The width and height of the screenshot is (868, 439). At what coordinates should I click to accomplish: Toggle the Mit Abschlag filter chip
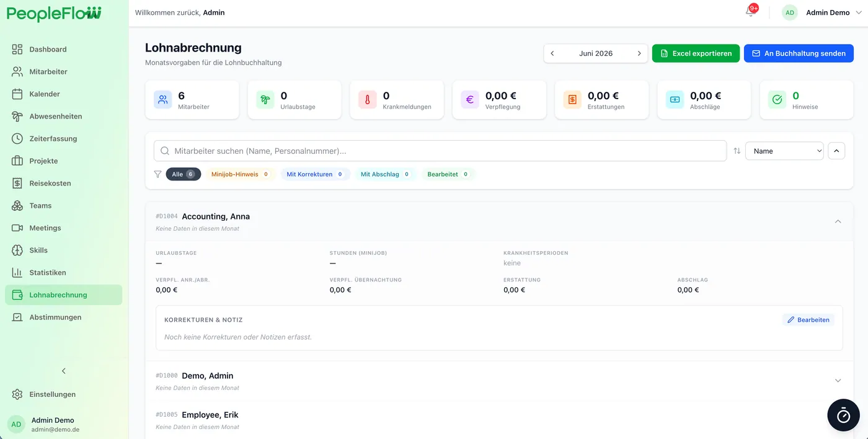click(x=386, y=174)
